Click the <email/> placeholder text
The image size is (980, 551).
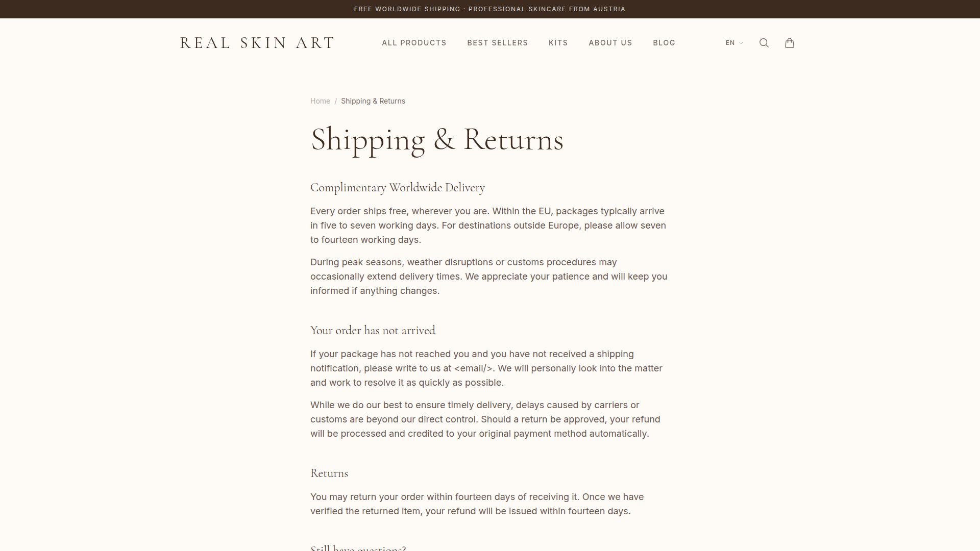tap(473, 368)
